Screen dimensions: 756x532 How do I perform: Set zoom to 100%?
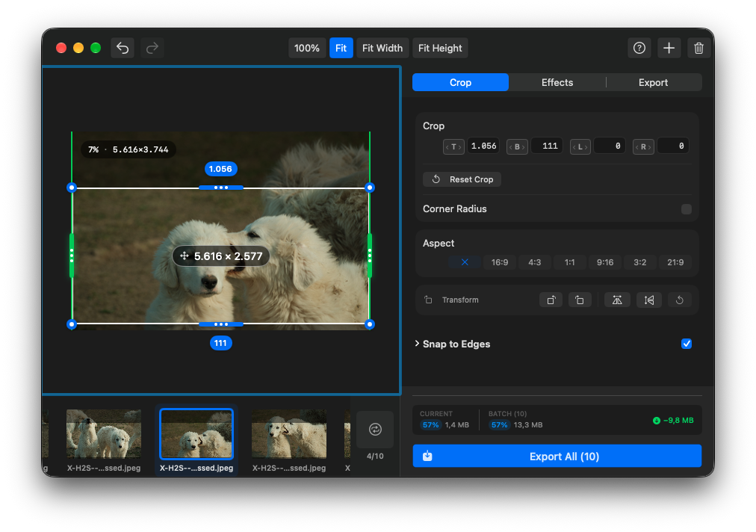coord(307,48)
